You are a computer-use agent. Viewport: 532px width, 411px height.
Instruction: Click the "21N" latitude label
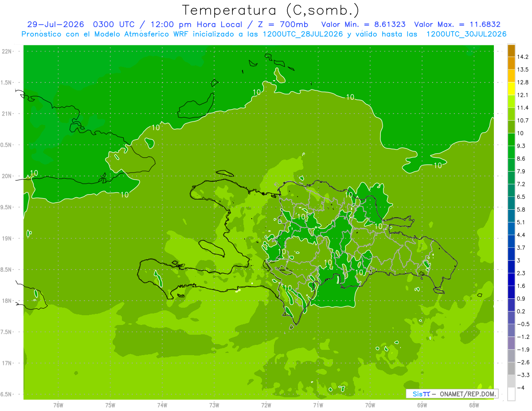click(x=7, y=114)
